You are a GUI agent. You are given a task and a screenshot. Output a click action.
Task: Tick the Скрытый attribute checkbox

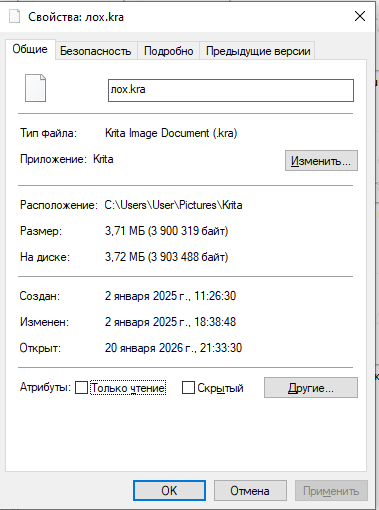[188, 388]
